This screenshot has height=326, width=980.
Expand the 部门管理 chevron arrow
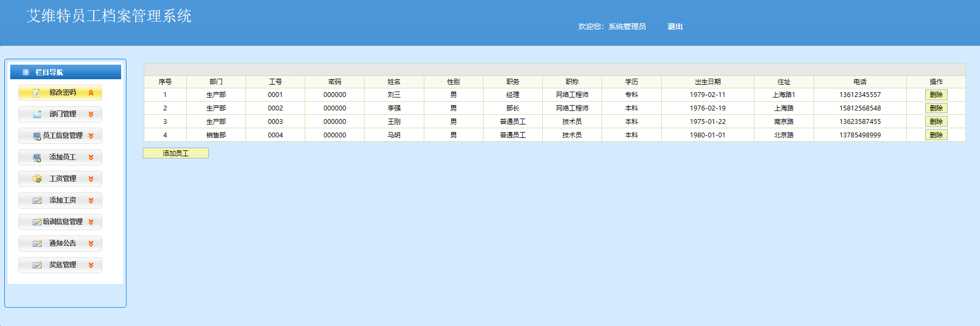pos(91,114)
